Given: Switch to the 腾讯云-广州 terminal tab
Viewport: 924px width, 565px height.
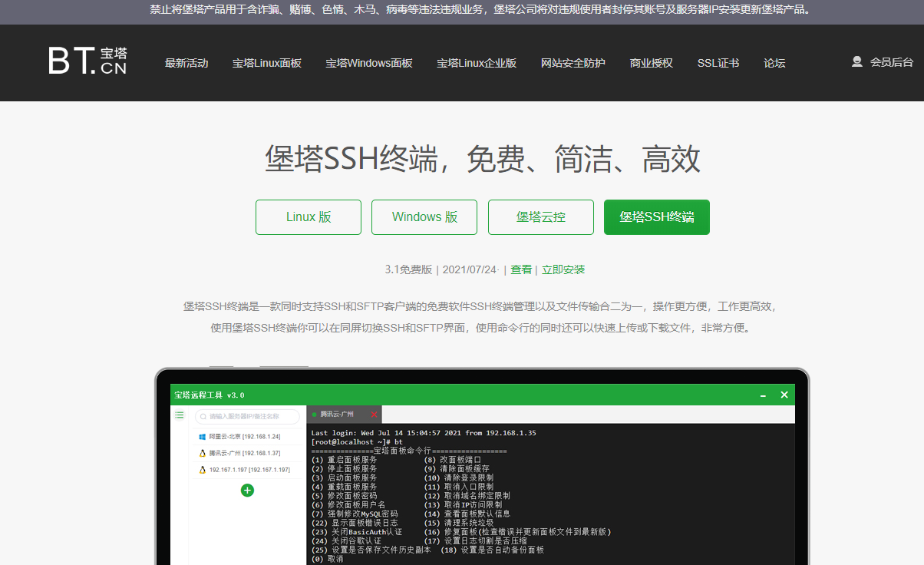Looking at the screenshot, I should click(x=340, y=415).
